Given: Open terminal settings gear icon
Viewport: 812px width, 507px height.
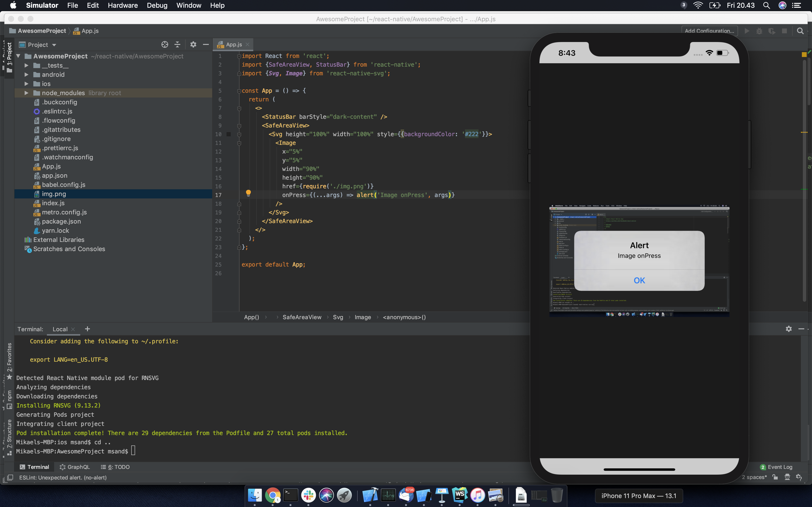Looking at the screenshot, I should (789, 329).
